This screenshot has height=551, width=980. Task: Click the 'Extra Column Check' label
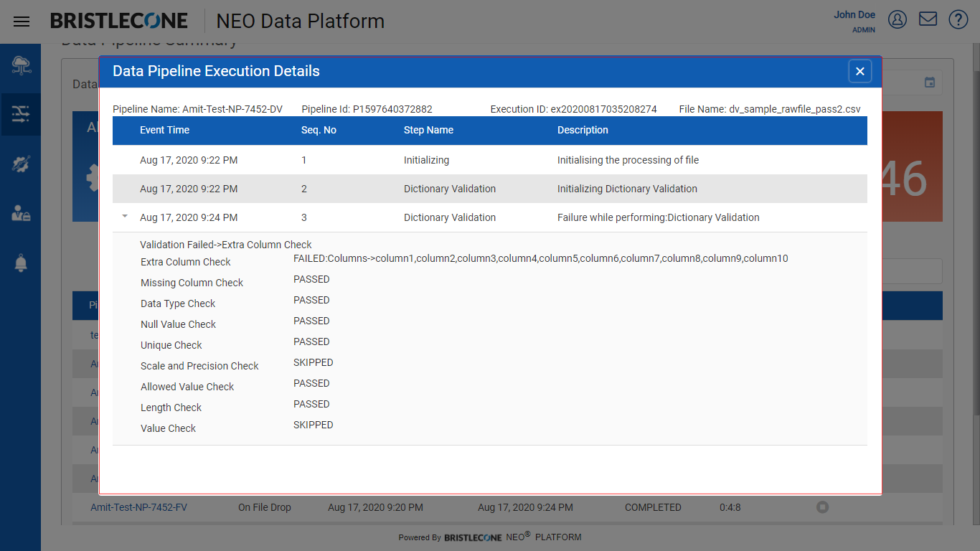point(186,262)
